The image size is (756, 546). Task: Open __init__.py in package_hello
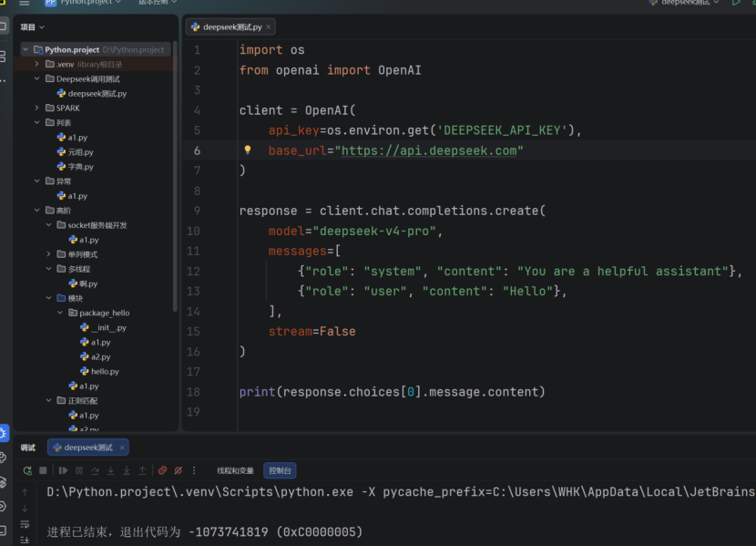pyautogui.click(x=103, y=327)
